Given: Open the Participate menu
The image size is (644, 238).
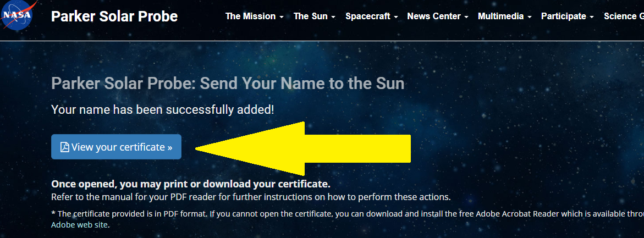Looking at the screenshot, I should (563, 16).
